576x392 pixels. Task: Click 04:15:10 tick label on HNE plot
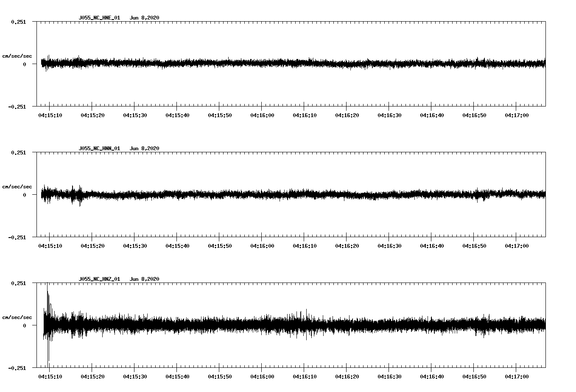pyautogui.click(x=50, y=115)
